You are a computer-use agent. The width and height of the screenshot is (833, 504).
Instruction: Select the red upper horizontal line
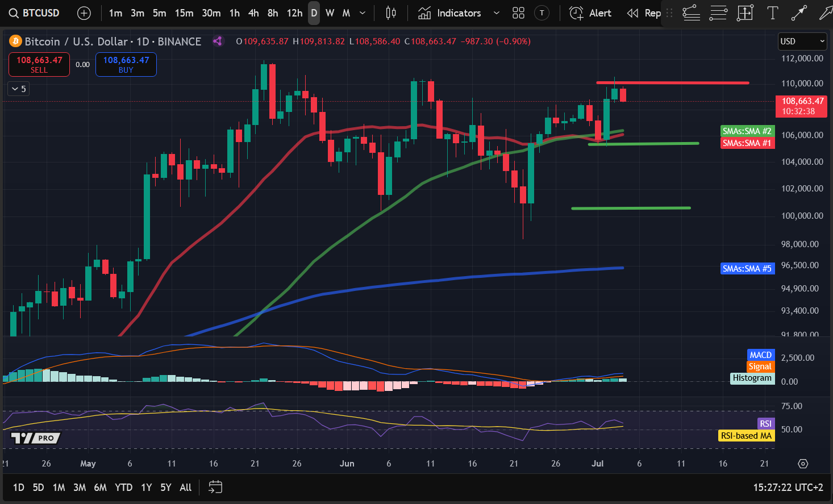(673, 83)
